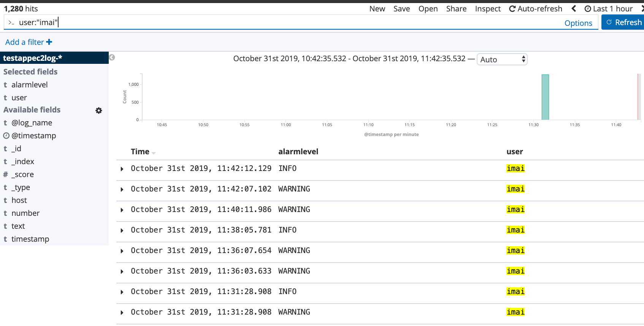The width and height of the screenshot is (644, 326).
Task: Click the alarmlevel column header
Action: click(298, 152)
